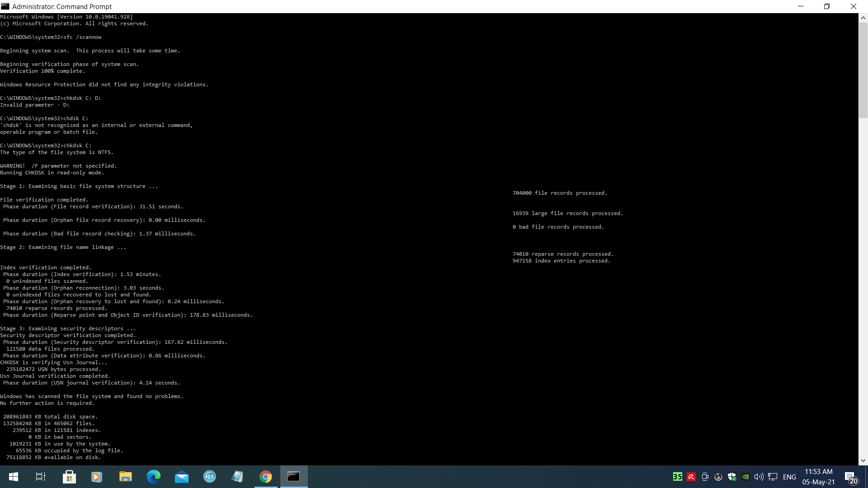Open the Windows Start menu
Screen dimensions: 868x488
(14, 477)
